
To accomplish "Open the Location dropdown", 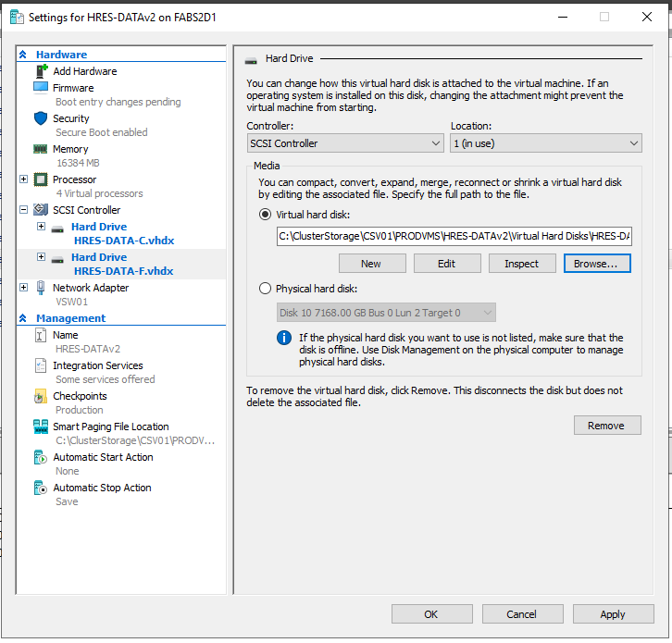I will [545, 143].
